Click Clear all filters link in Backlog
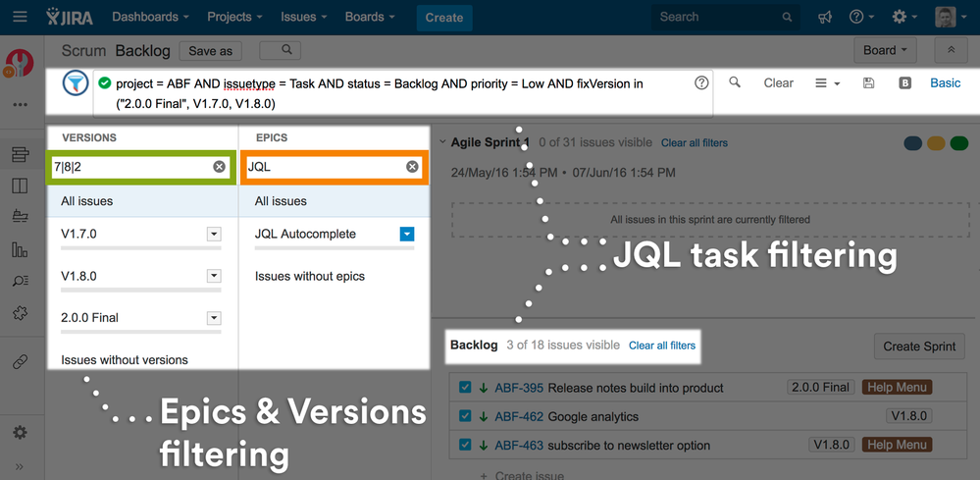Image resolution: width=980 pixels, height=480 pixels. click(662, 346)
